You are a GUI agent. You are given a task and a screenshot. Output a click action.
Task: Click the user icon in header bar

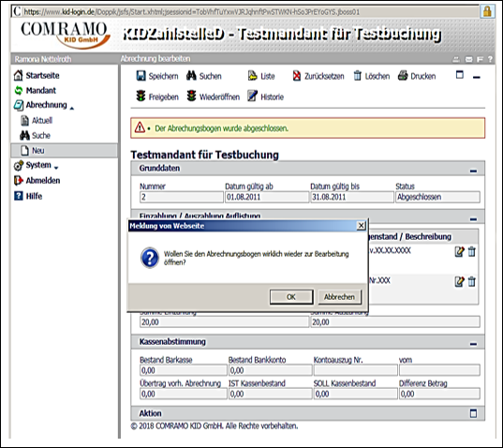[455, 59]
